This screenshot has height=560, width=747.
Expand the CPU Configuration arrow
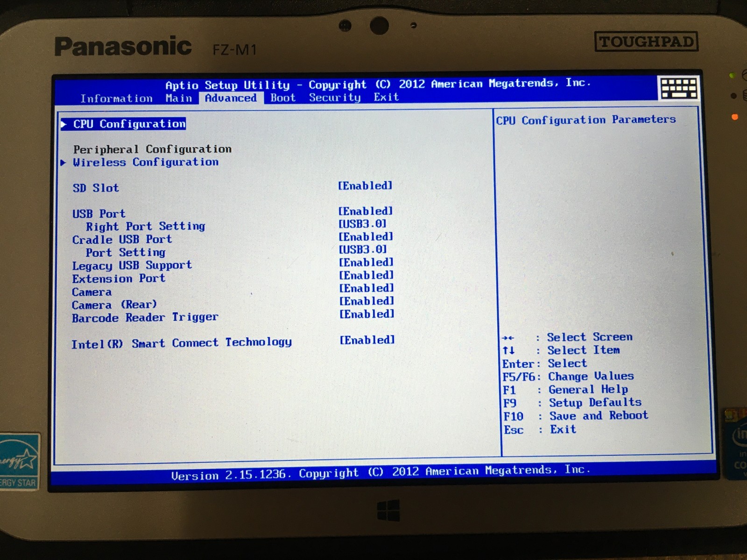tap(64, 124)
